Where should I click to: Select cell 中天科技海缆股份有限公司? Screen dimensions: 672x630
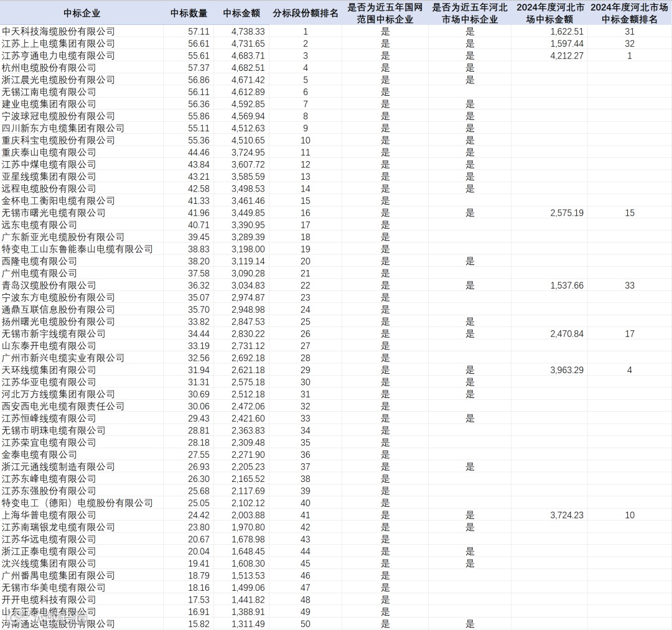click(x=58, y=31)
